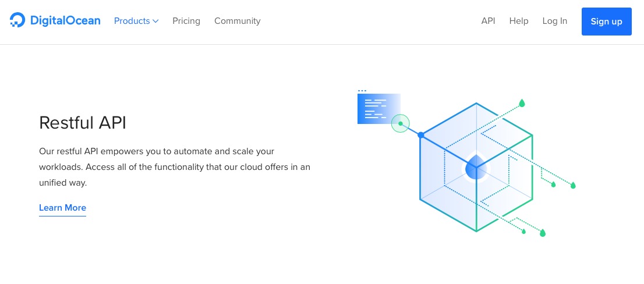This screenshot has height=284, width=644.
Task: Click the blue code snippet panel graphic
Action: click(377, 109)
